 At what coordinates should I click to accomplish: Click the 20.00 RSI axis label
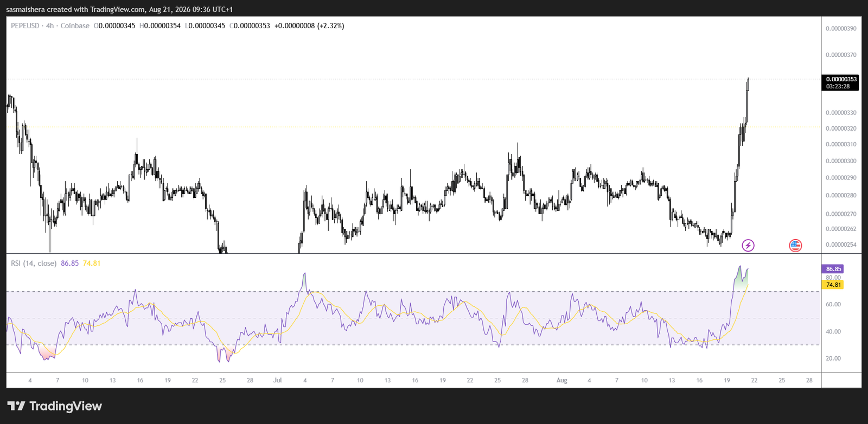click(833, 358)
